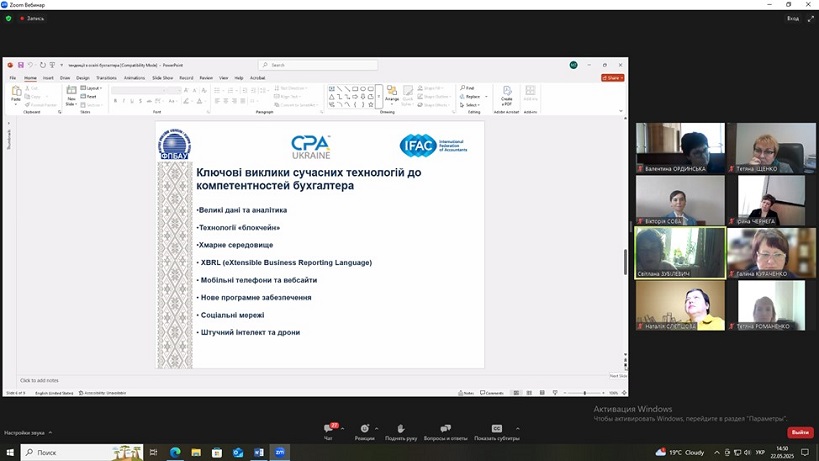
Task: Apply Bold formatting in the Font group
Action: 115,101
